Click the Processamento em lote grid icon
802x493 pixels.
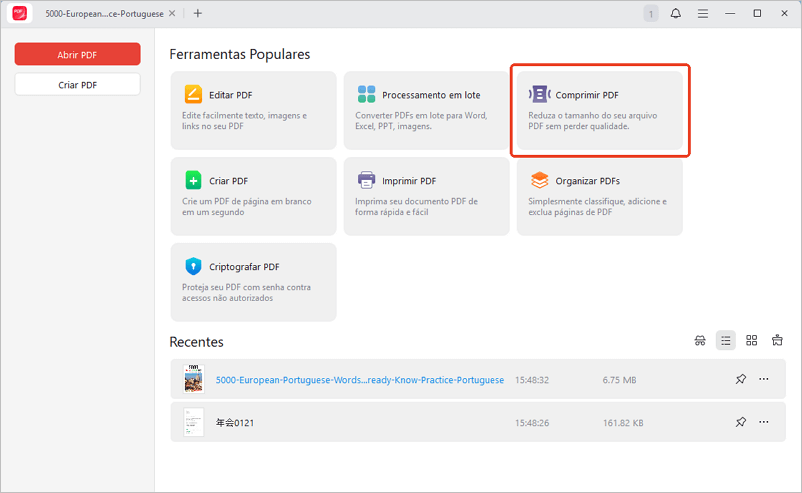(x=366, y=95)
